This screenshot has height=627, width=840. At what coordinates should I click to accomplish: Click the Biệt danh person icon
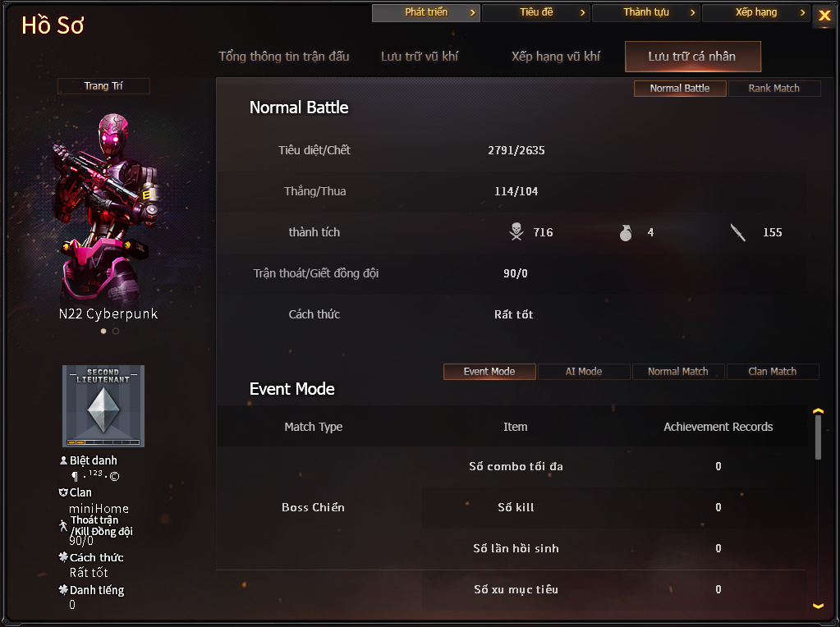click(63, 460)
